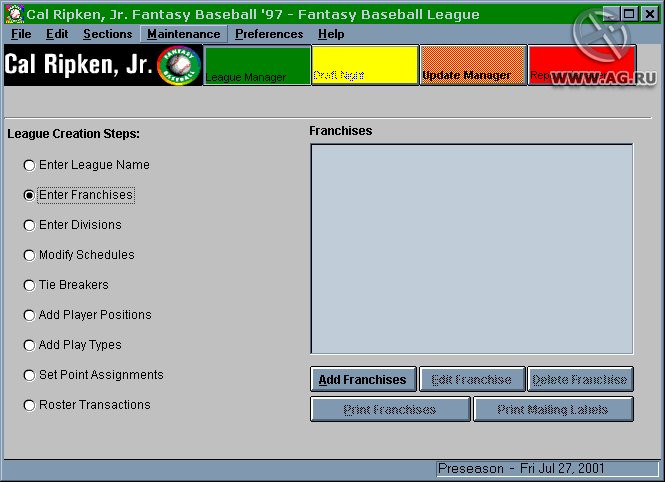The width and height of the screenshot is (665, 482).
Task: Click the Add Franchises button
Action: point(363,379)
